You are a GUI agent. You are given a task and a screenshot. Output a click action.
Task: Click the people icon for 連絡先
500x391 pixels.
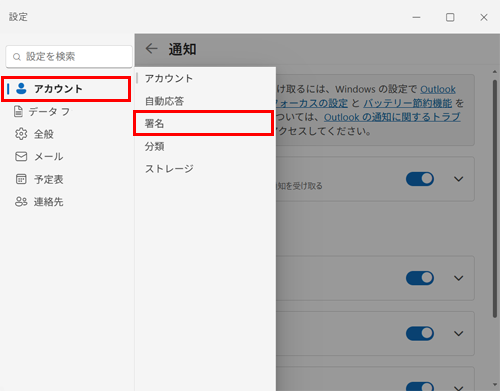pyautogui.click(x=21, y=201)
